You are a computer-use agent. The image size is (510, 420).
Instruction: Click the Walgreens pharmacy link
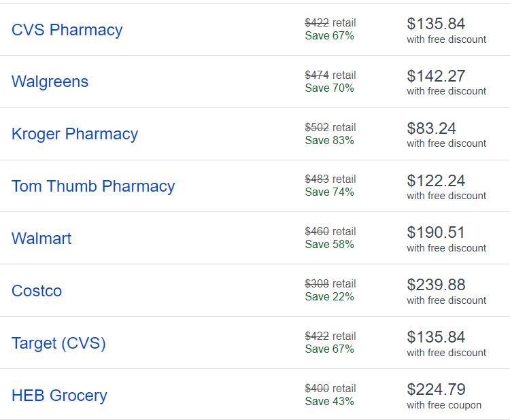pos(50,82)
